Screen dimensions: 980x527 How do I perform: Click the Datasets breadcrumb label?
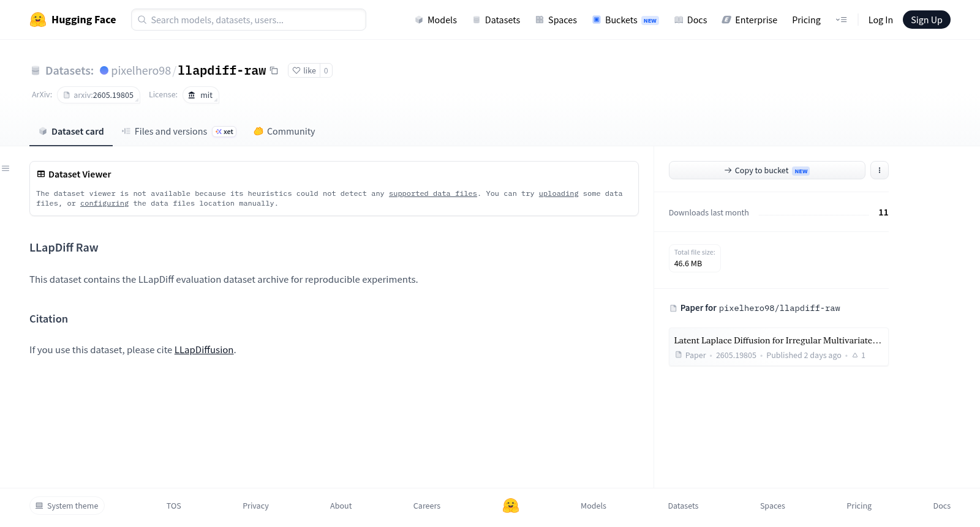point(69,70)
